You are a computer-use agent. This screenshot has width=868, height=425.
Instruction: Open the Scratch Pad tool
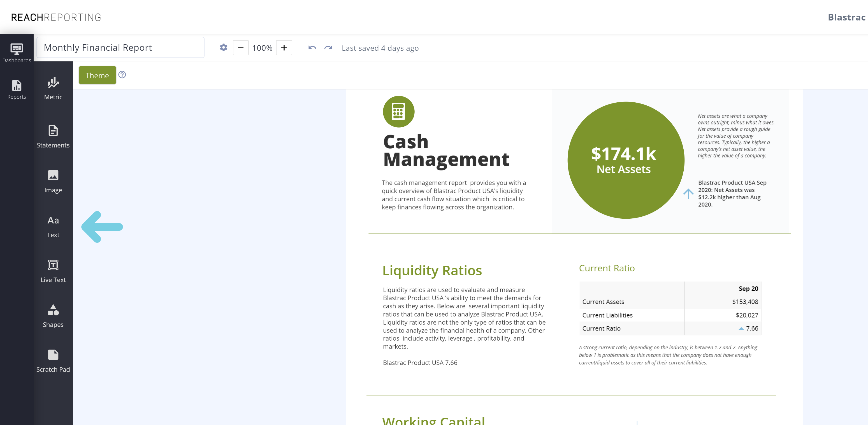pyautogui.click(x=53, y=361)
